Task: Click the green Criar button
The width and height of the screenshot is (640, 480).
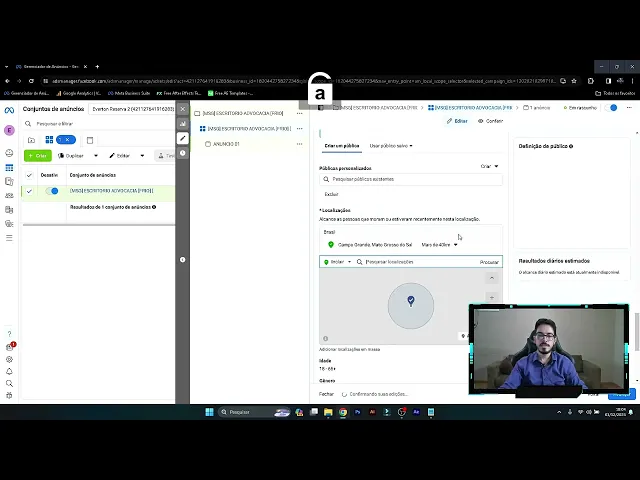Action: click(x=38, y=156)
